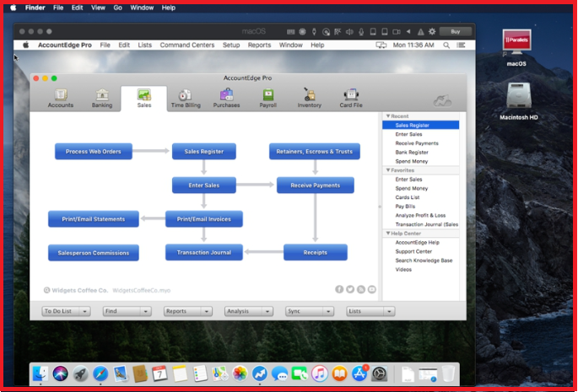Expand the To Do List dropdown
Viewport: 578px width, 392px height.
(x=66, y=311)
